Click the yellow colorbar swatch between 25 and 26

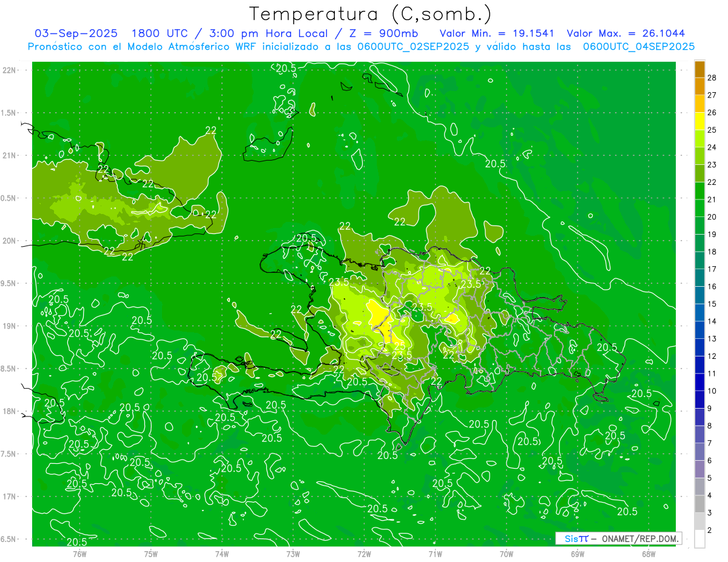click(x=699, y=121)
